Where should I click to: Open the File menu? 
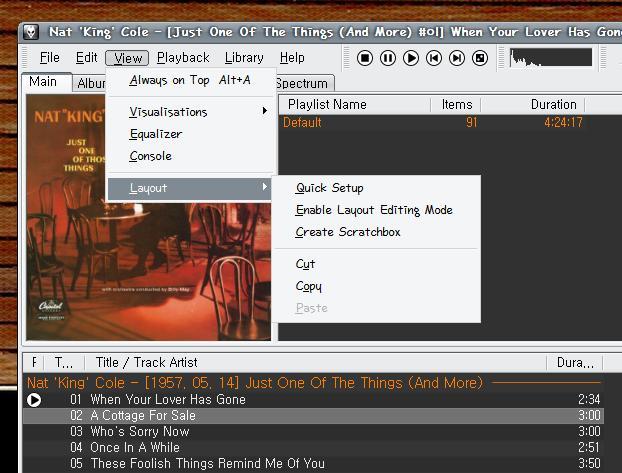pos(50,58)
